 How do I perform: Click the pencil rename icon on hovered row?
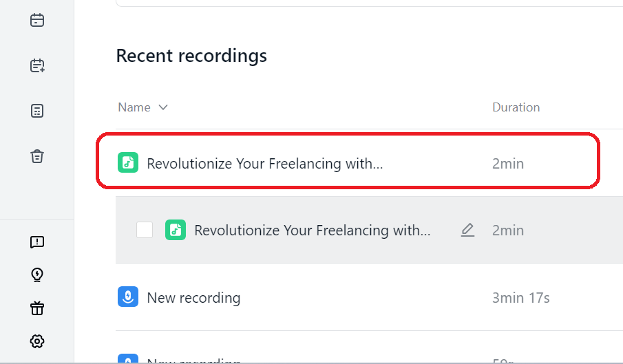pyautogui.click(x=467, y=230)
